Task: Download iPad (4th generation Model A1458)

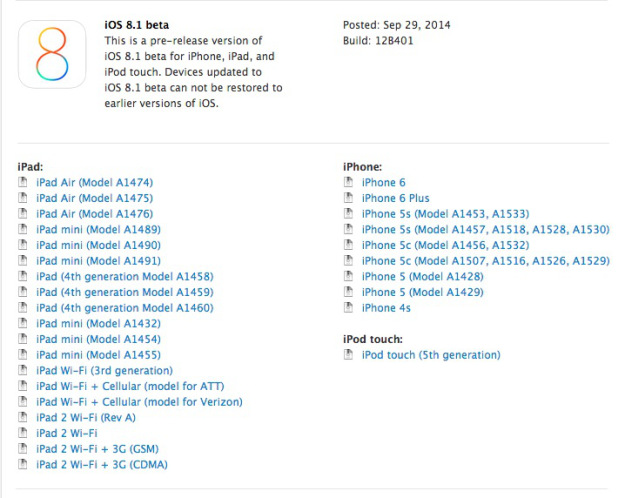Action: [124, 277]
